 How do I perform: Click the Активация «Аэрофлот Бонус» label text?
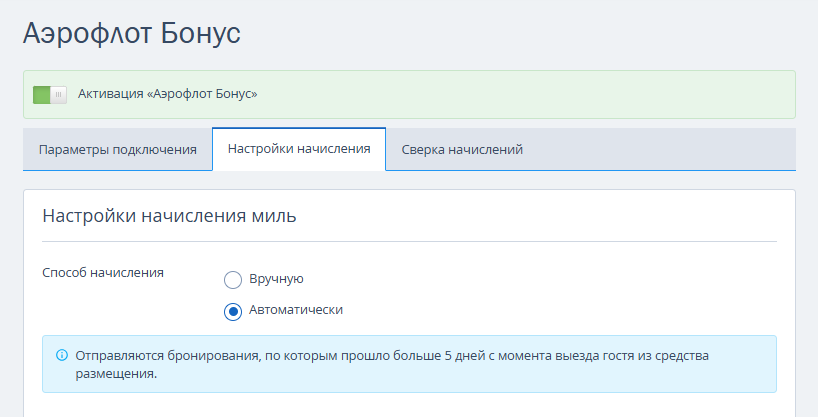point(167,94)
